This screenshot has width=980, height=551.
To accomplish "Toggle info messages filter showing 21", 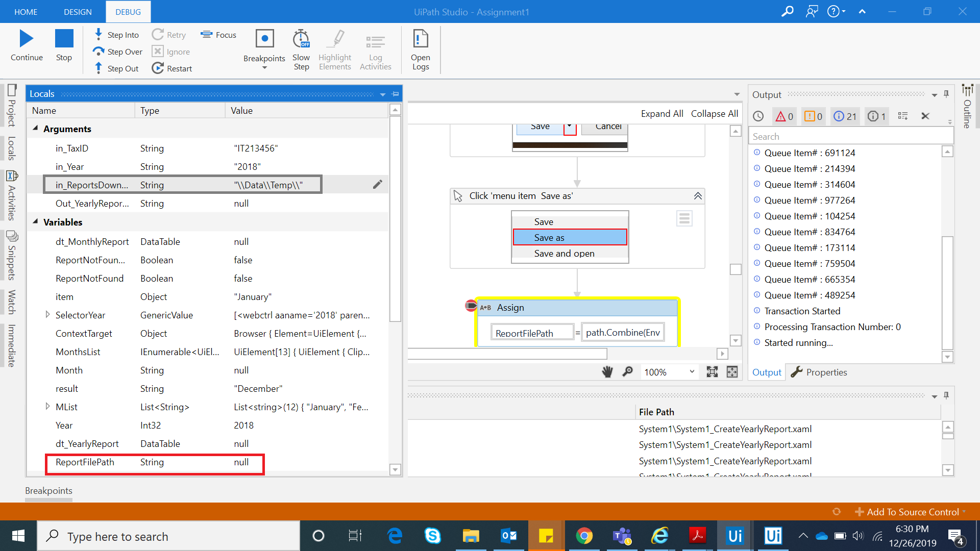I will (x=845, y=116).
